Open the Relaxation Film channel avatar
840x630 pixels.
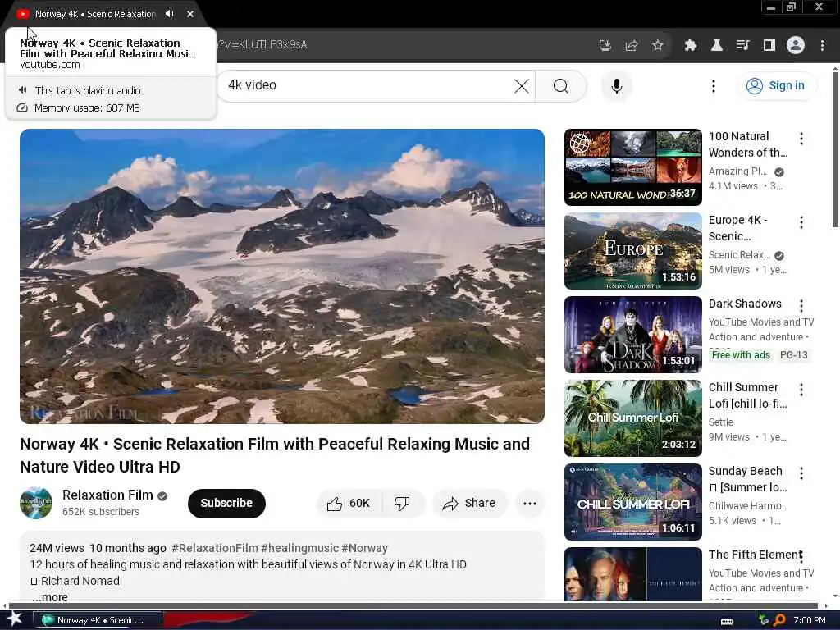pyautogui.click(x=36, y=503)
